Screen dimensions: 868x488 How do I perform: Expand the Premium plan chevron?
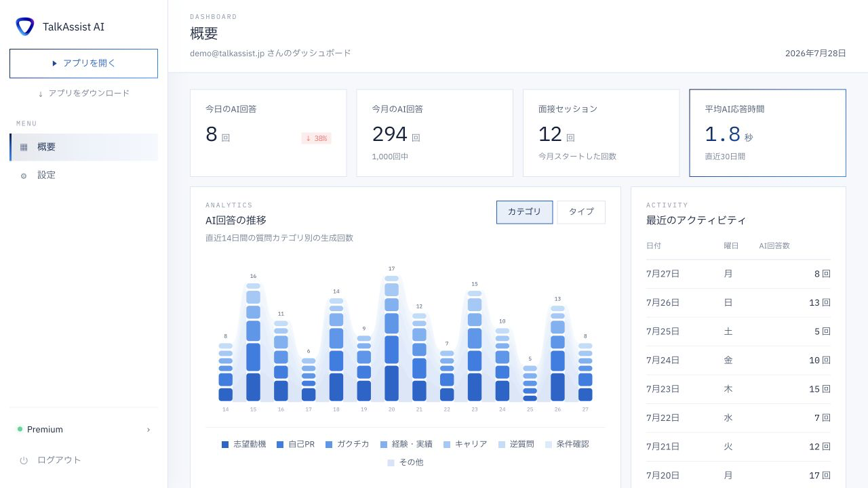pos(149,430)
